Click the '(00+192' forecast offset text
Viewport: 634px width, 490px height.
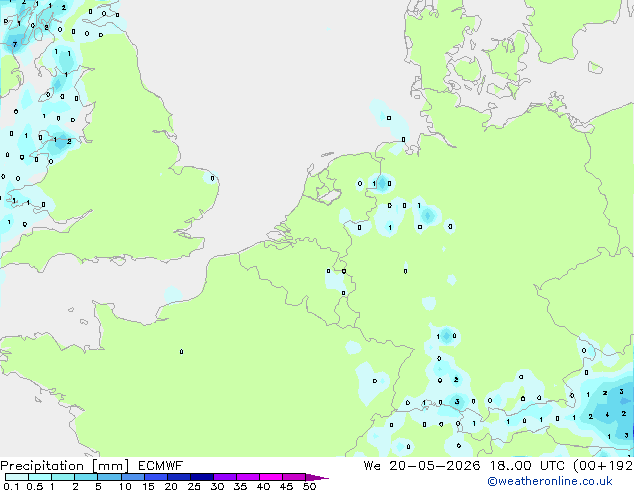pos(603,466)
